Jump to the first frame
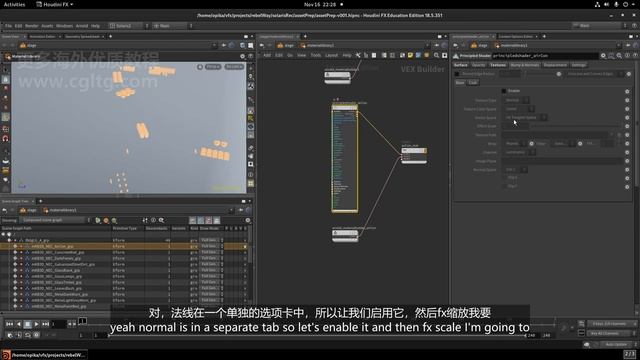640x360 pixels. 9,324
